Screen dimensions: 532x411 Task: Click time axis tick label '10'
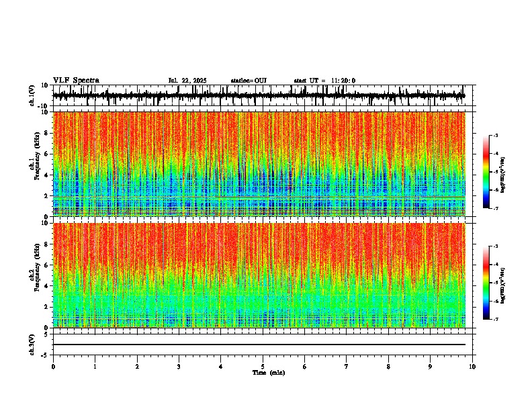pos(472,367)
